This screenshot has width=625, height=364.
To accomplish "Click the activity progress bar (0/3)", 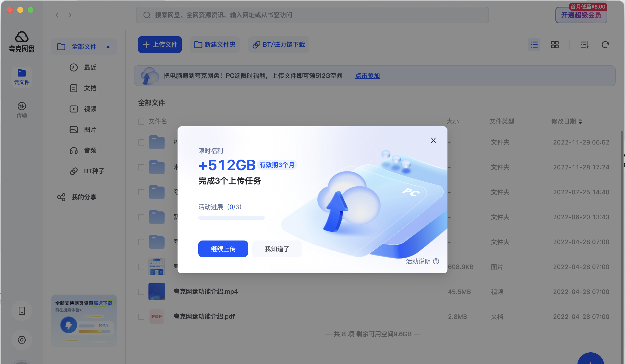I will pos(232,218).
